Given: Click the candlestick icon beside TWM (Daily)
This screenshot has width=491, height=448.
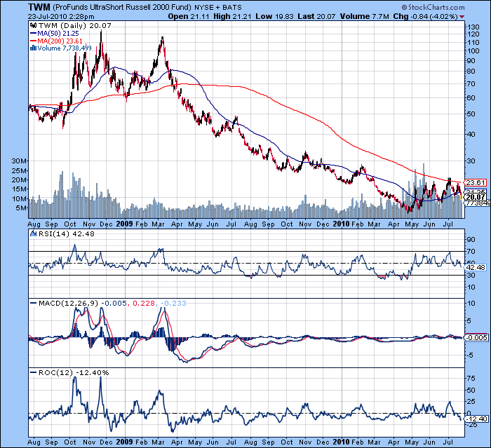Looking at the screenshot, I should point(33,26).
